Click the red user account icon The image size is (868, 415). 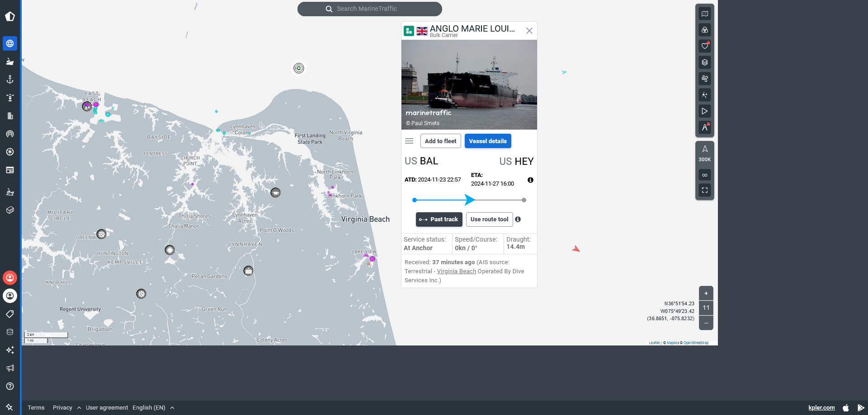(10, 278)
